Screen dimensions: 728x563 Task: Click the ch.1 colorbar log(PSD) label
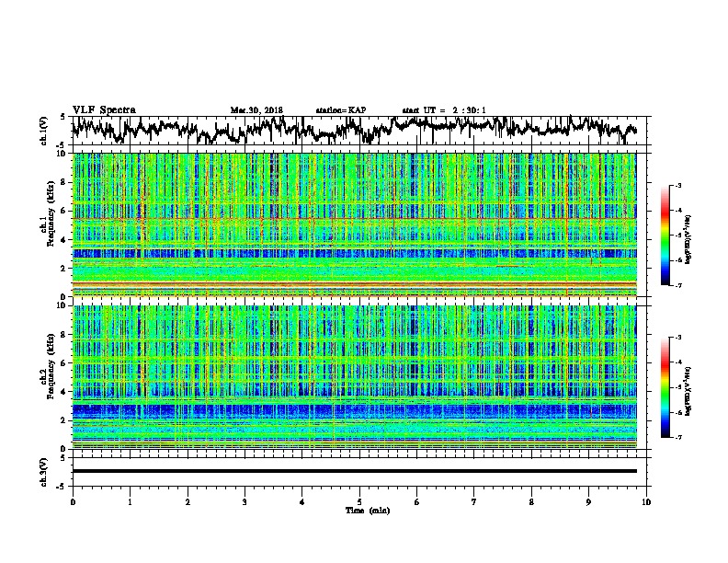click(688, 240)
